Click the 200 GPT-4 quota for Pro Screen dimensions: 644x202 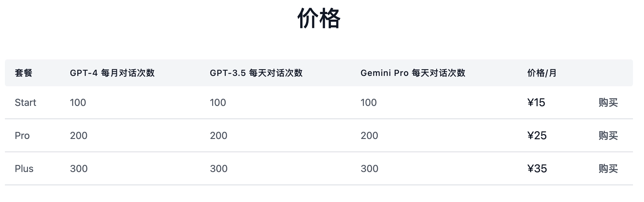point(78,135)
